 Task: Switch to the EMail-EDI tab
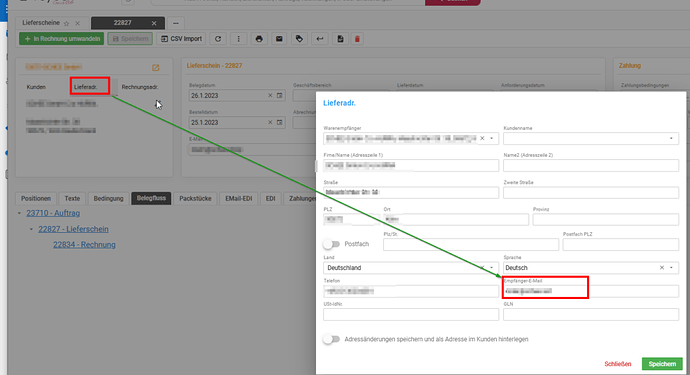pos(239,199)
